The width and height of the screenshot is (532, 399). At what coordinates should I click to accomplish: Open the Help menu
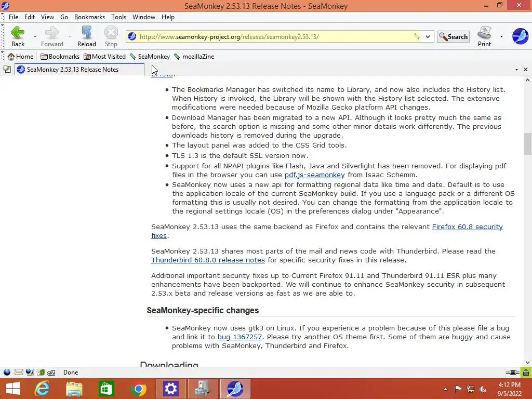coord(168,17)
